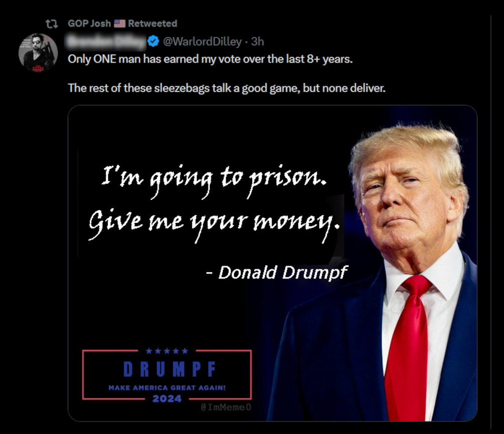Click the "I'm going to prison." quote line
The image size is (504, 434).
pyautogui.click(x=214, y=180)
